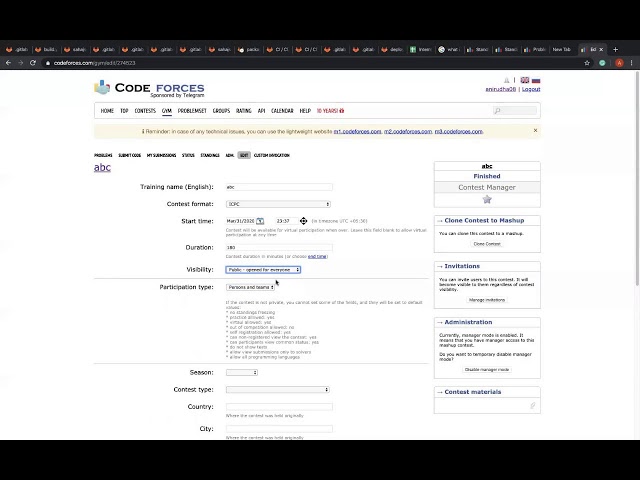Switch language with the UK flag
640x480 pixels.
tap(525, 80)
